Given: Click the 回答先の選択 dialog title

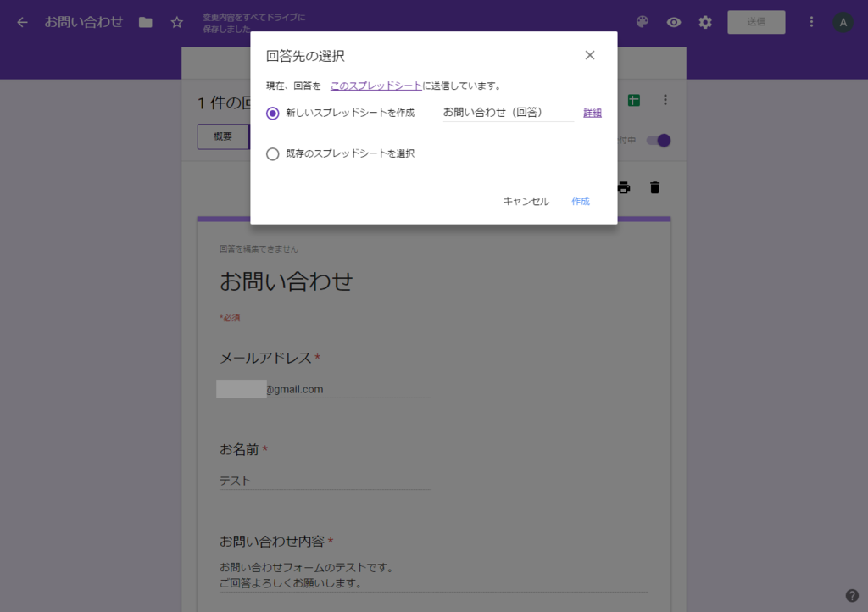Looking at the screenshot, I should (x=305, y=56).
